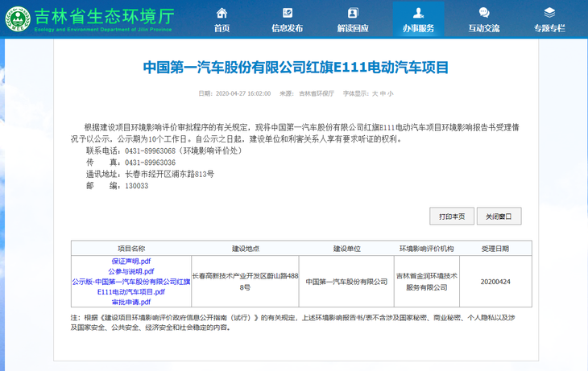Open the 审批申请.pdf link

pyautogui.click(x=130, y=302)
